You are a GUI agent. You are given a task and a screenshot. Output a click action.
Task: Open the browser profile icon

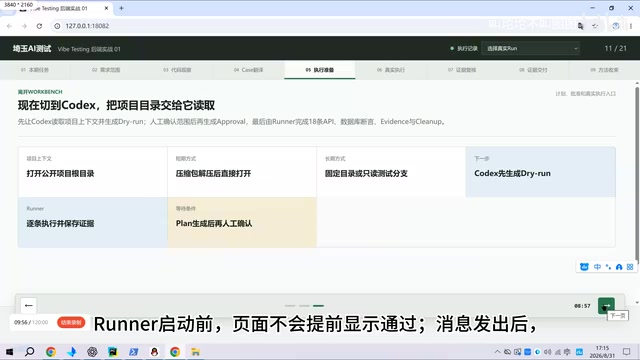click(616, 26)
